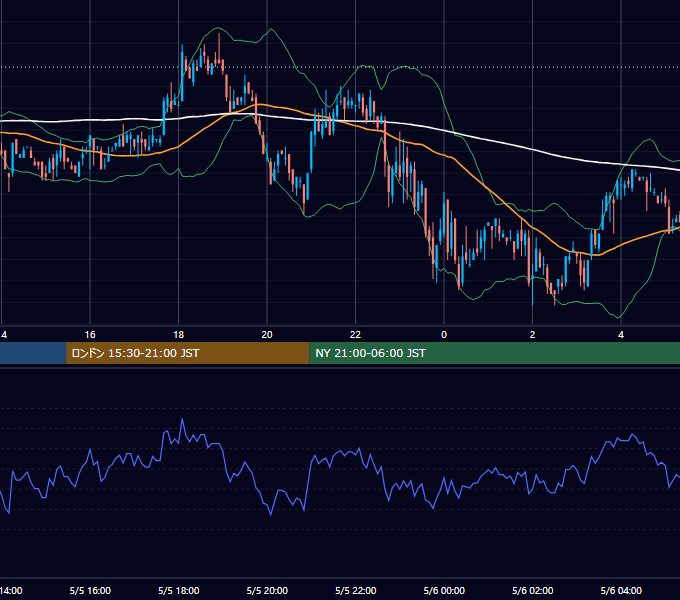Click the 5/6 00:00 oscillator axis label
Viewport: 680px width, 600px height.
[x=444, y=590]
